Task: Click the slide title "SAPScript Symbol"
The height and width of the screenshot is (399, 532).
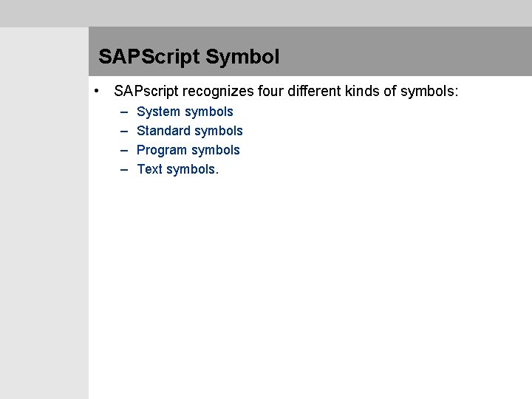Action: coord(188,56)
